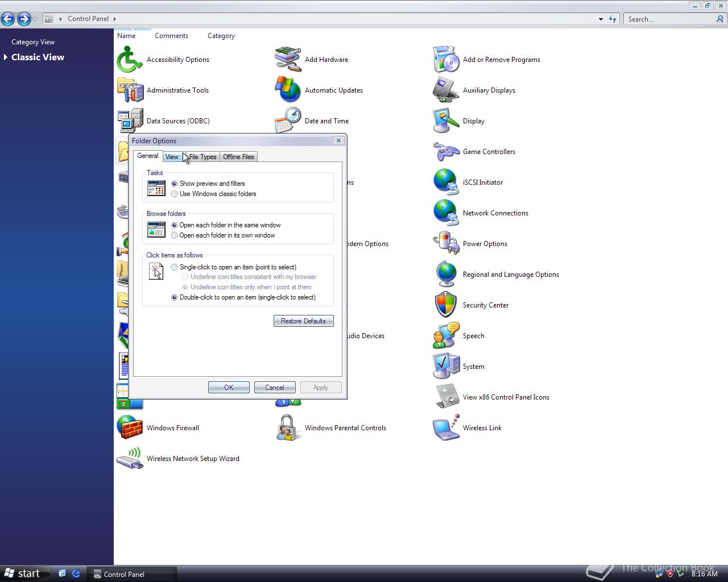Screen dimensions: 728x582
Task: Sort by the Category column header
Action: [x=221, y=35]
